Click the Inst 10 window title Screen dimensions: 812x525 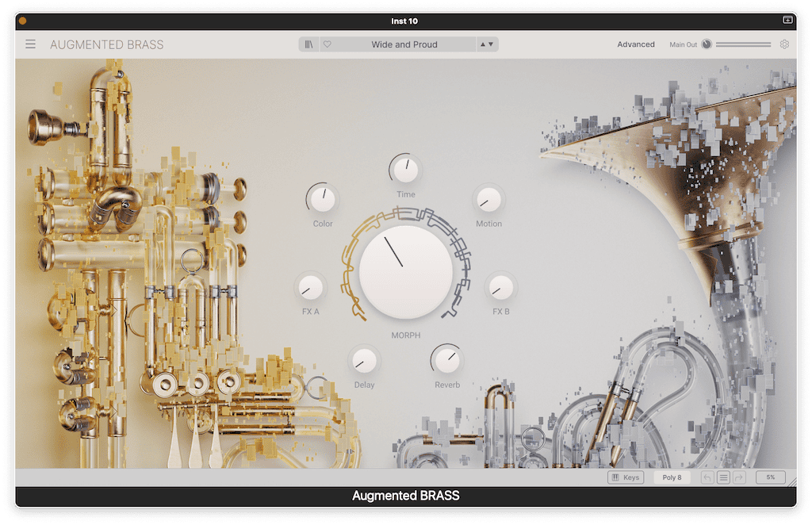coord(404,21)
